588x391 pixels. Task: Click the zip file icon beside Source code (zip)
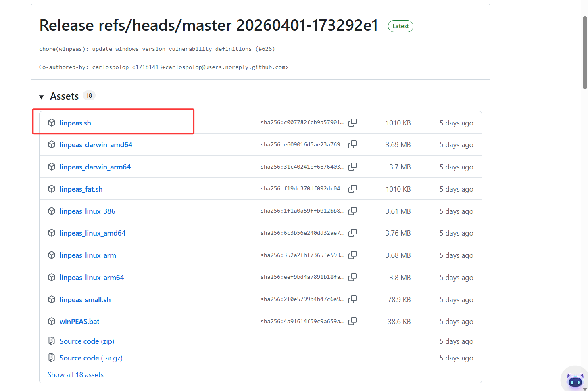(x=52, y=341)
